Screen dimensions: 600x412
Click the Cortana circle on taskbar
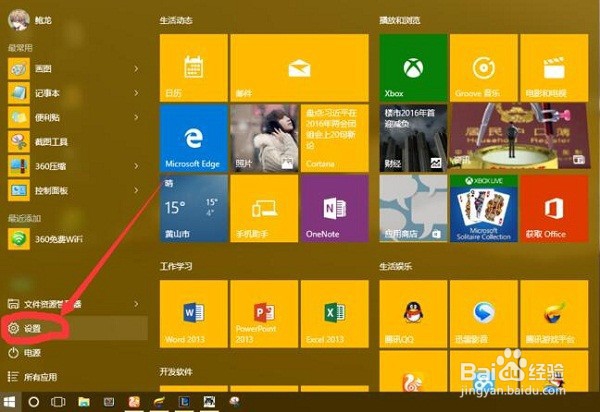34,402
